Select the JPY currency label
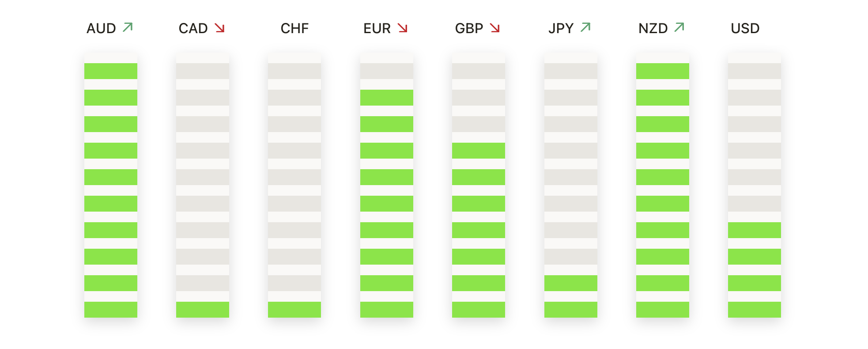The width and height of the screenshot is (868, 349). (x=561, y=28)
